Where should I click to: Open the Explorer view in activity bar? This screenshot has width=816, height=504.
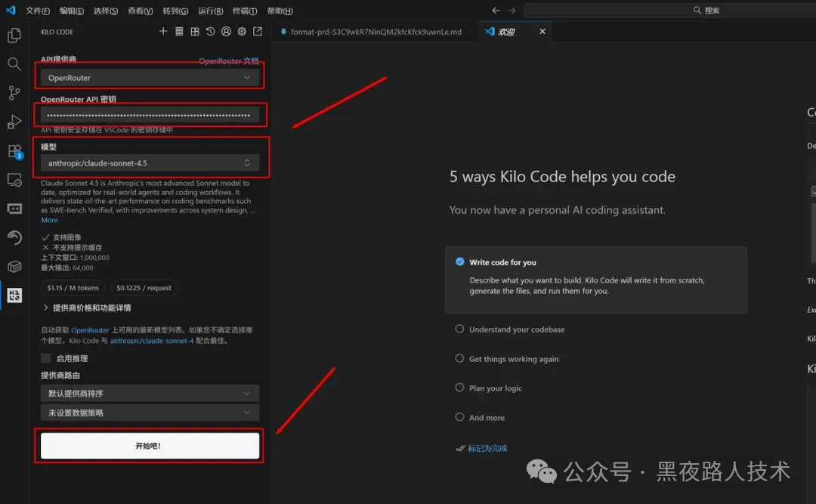tap(14, 36)
